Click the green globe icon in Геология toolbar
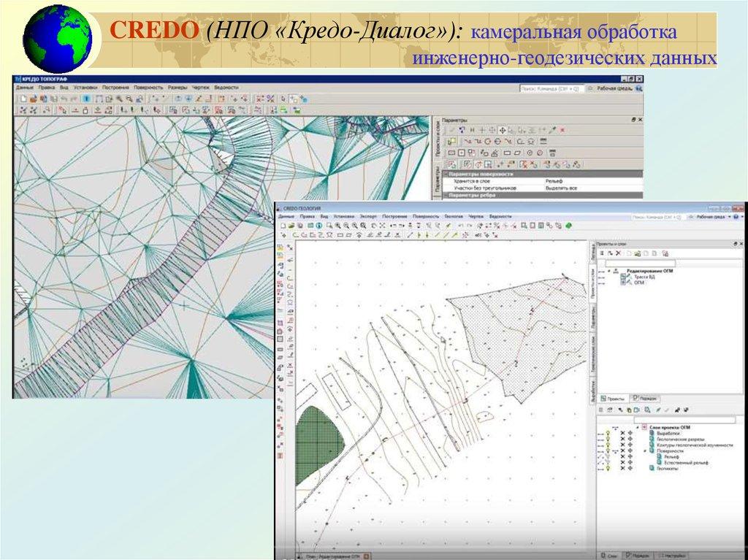This screenshot has height=560, width=748. tap(568, 226)
